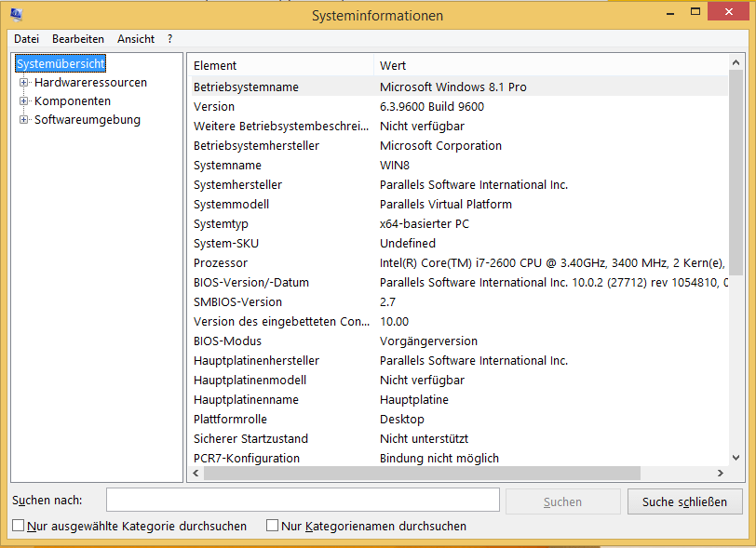The height and width of the screenshot is (548, 756).
Task: Click the 2.7 SMBIOS value
Action: (x=387, y=301)
